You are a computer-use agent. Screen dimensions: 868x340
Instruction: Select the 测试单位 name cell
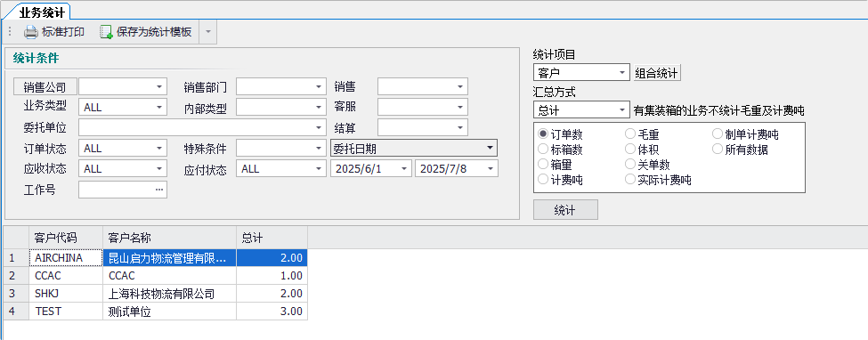(169, 311)
